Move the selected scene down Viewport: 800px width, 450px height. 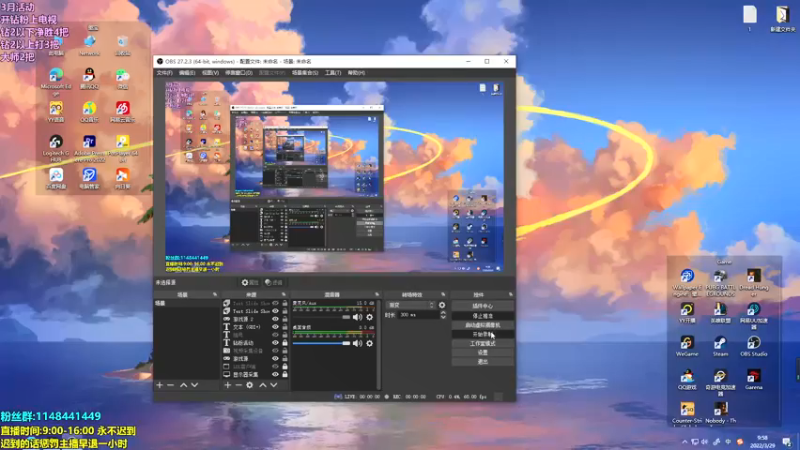pos(194,385)
